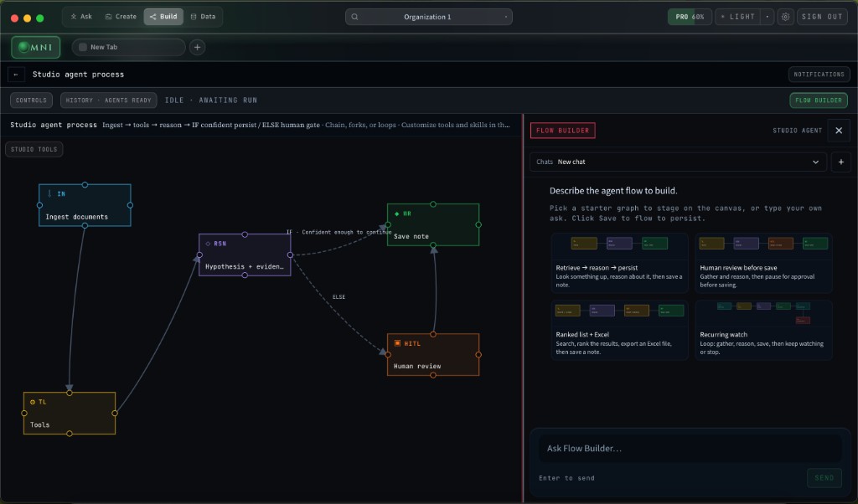This screenshot has height=504, width=858.
Task: Open the Data mode tab
Action: 203,17
